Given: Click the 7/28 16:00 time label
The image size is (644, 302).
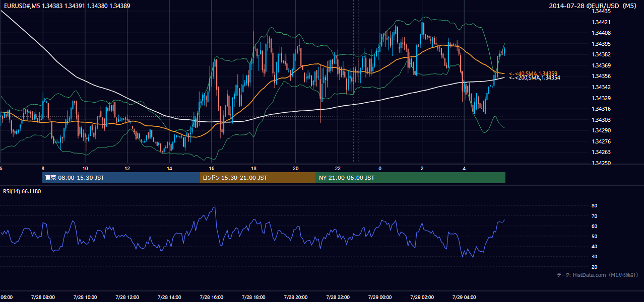Looking at the screenshot, I should (212, 297).
